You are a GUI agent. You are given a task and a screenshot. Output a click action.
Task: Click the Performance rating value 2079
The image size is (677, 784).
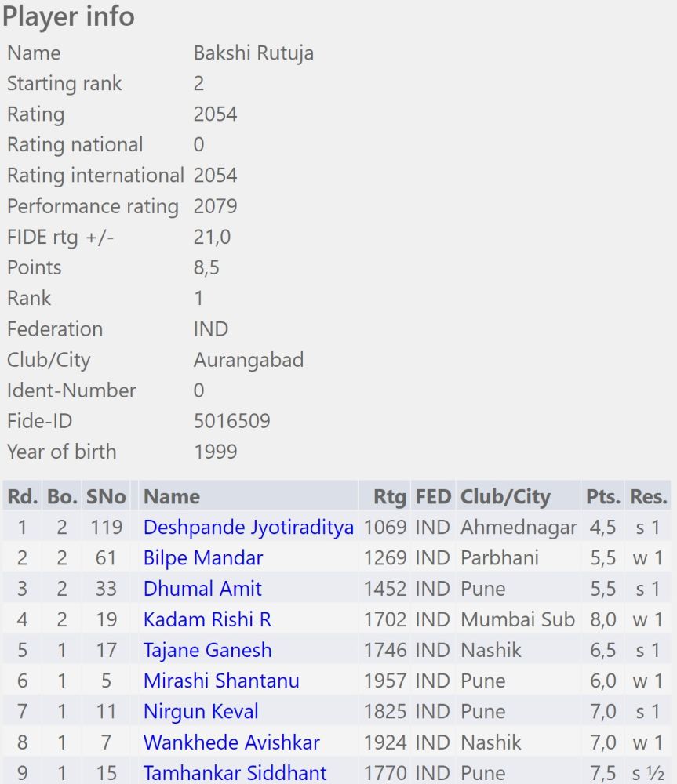(215, 206)
